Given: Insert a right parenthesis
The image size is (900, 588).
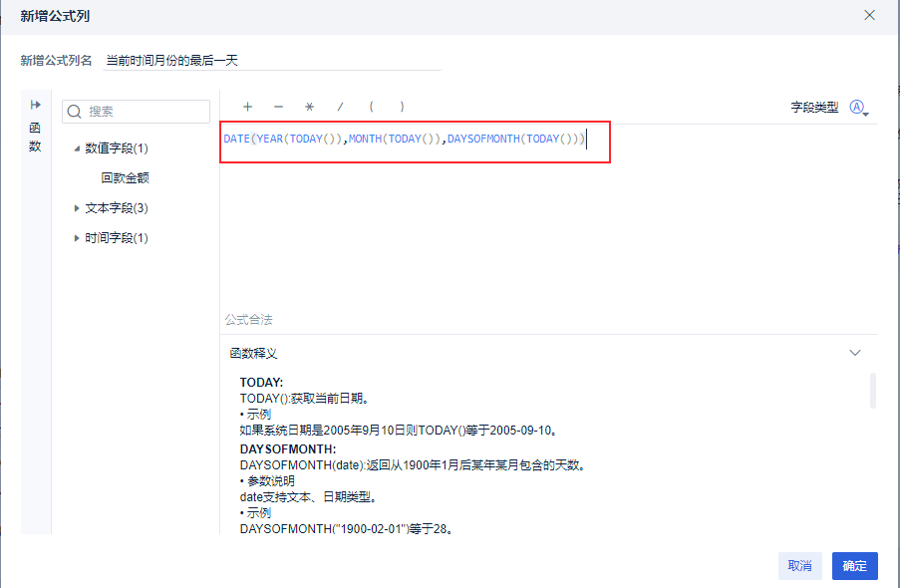Looking at the screenshot, I should pyautogui.click(x=402, y=107).
